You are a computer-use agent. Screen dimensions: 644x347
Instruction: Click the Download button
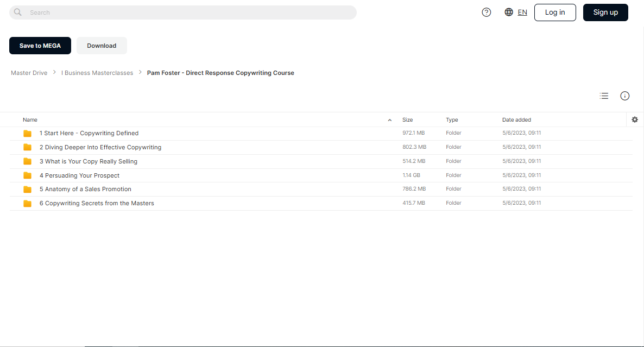tap(102, 46)
